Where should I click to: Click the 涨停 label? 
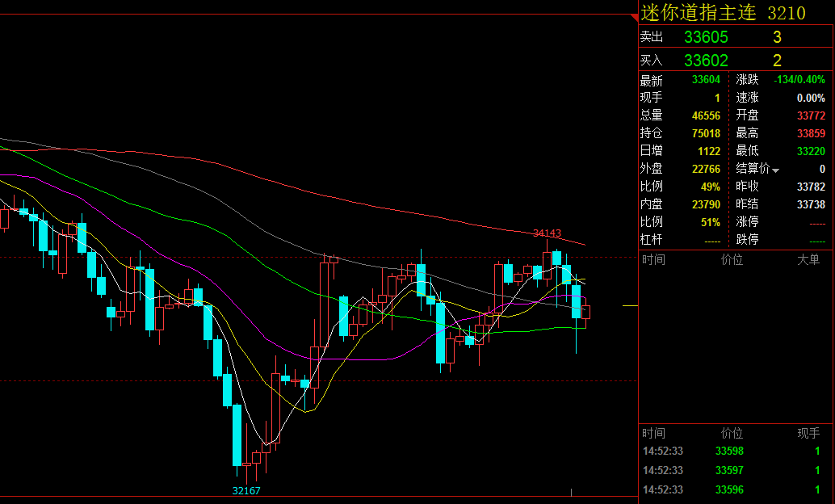[x=747, y=221]
